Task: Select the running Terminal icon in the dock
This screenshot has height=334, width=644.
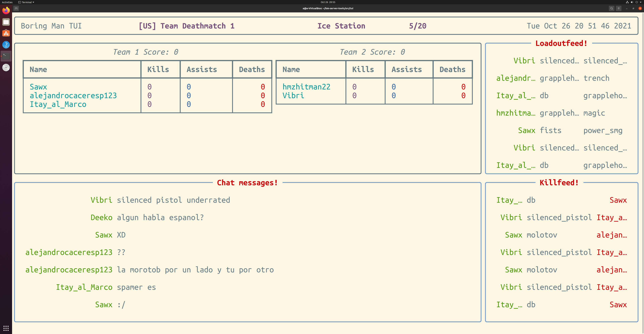Action: (x=6, y=56)
